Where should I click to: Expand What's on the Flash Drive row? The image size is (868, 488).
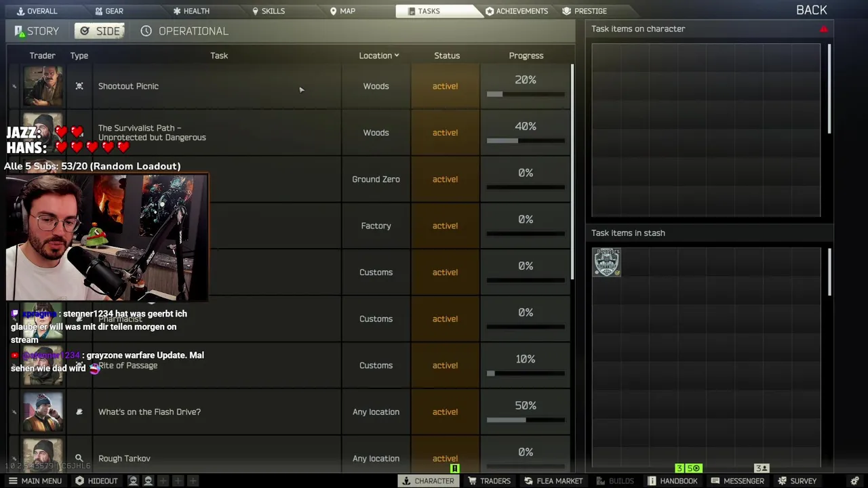14,412
